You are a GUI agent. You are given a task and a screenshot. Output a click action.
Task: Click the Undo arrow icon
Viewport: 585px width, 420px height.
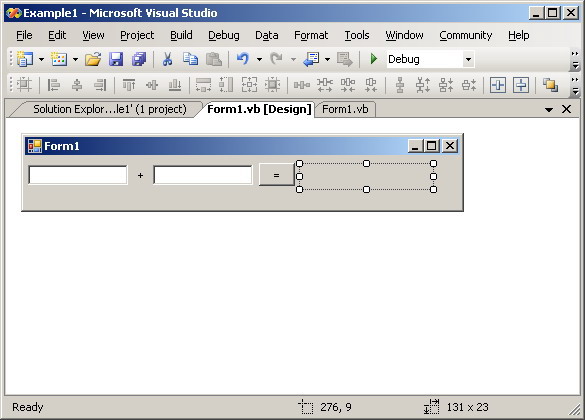coord(243,59)
